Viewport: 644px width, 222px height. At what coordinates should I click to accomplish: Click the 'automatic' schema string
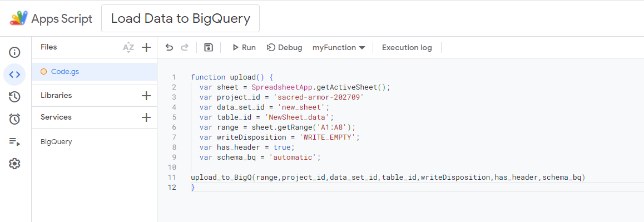click(x=293, y=157)
